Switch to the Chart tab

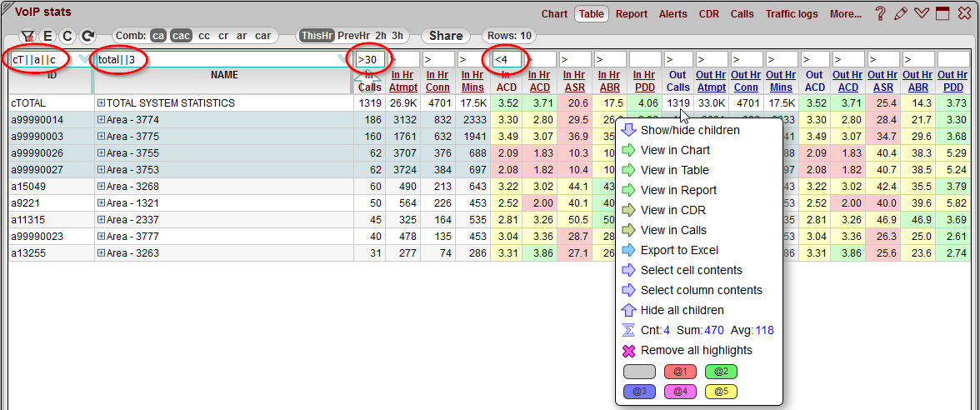554,13
